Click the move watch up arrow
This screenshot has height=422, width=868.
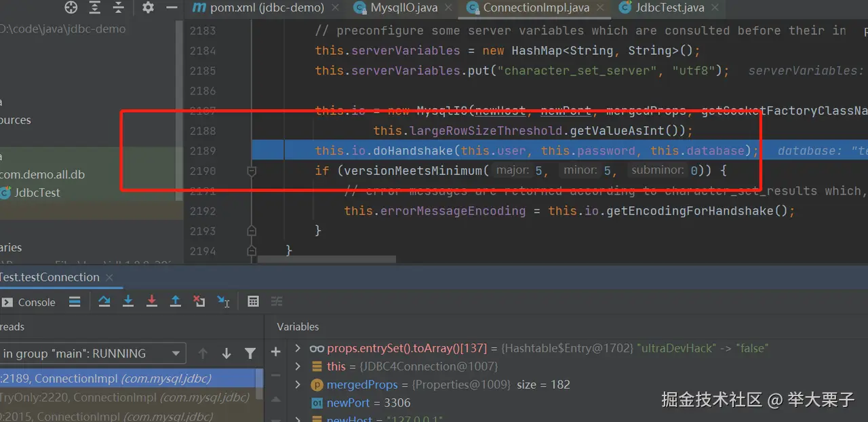275,398
